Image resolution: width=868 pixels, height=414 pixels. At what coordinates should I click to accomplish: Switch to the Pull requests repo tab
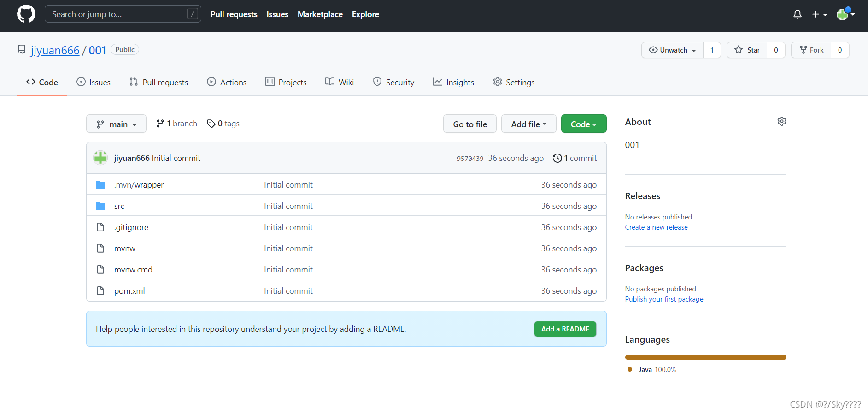coord(158,82)
